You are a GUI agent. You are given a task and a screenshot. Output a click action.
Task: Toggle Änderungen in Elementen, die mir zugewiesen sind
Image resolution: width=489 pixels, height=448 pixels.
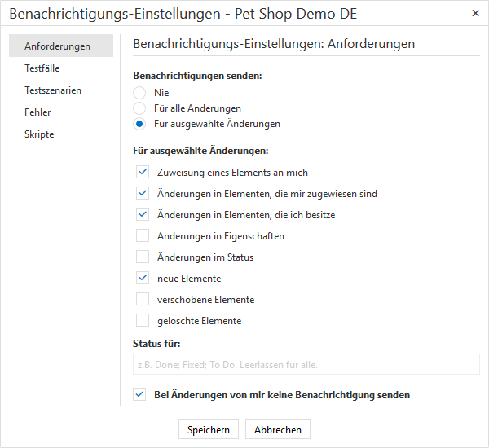click(143, 194)
